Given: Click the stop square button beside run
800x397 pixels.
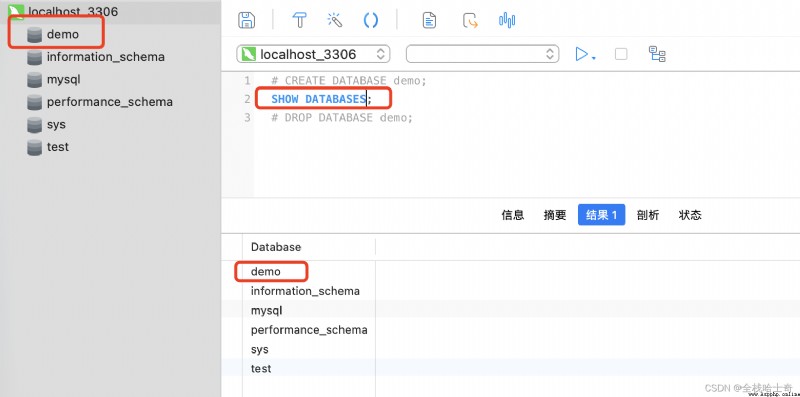Looking at the screenshot, I should click(621, 54).
